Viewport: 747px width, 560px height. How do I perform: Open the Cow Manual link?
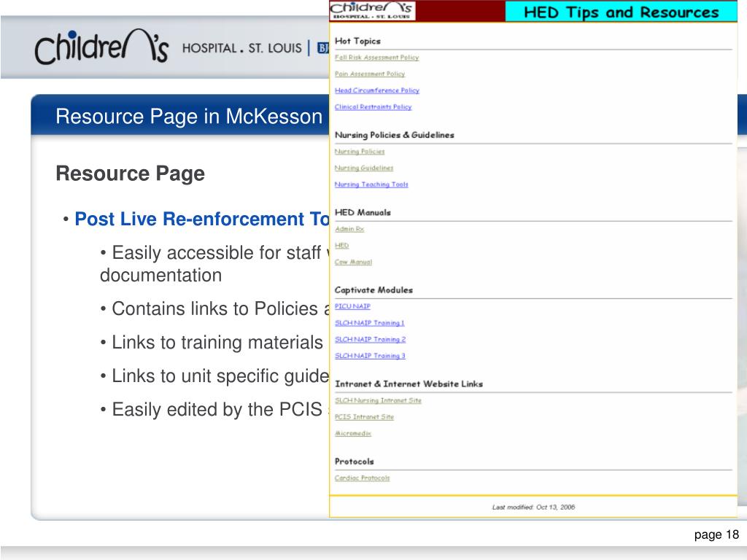pos(354,262)
